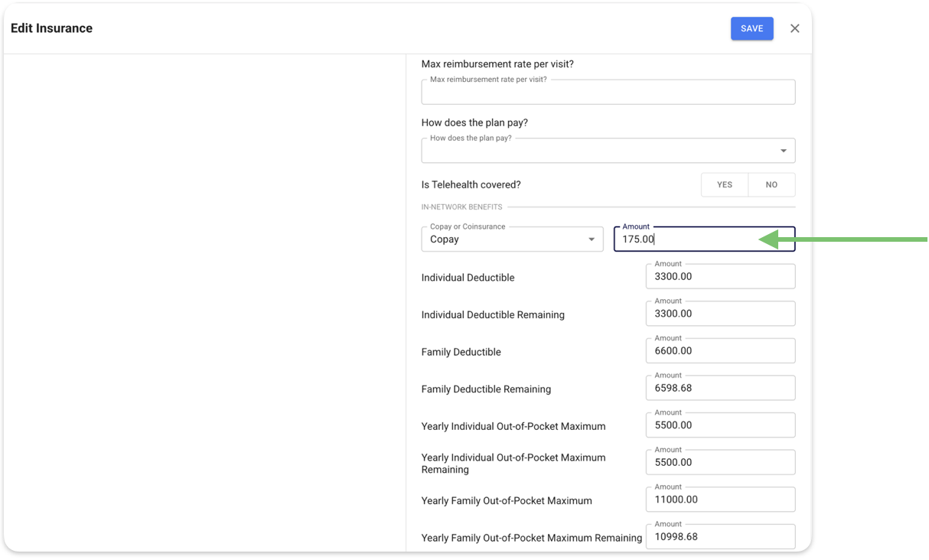The width and height of the screenshot is (929, 560).
Task: Click the Save button
Action: (x=751, y=28)
